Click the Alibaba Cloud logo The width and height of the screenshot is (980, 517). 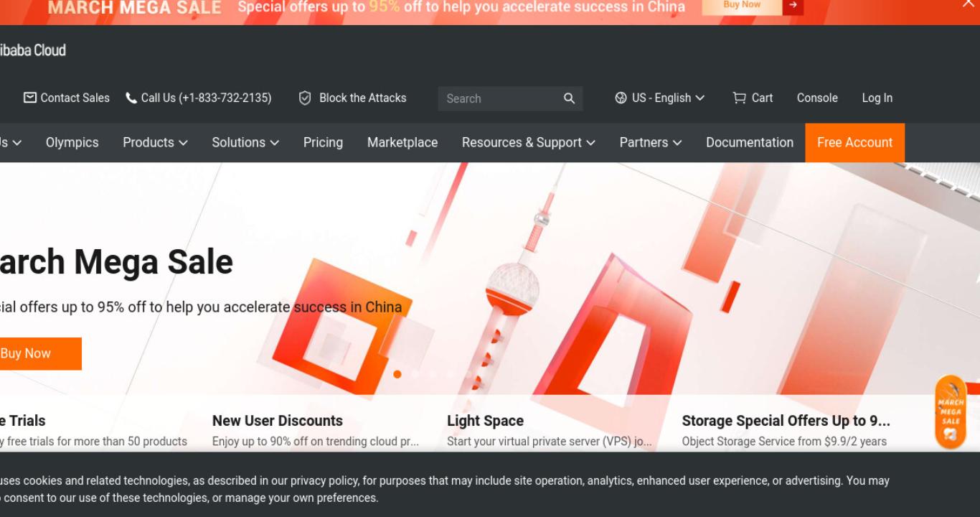tap(32, 50)
